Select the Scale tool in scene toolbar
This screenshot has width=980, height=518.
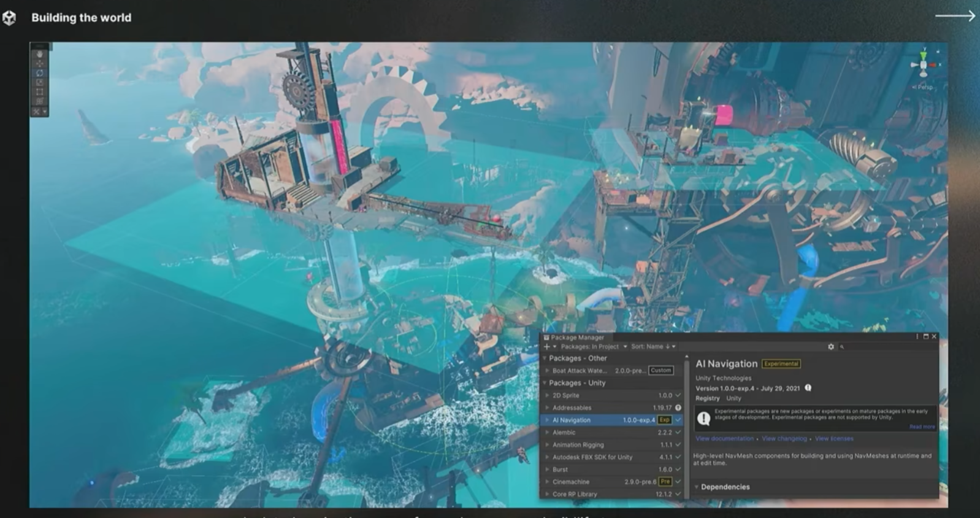(x=40, y=82)
